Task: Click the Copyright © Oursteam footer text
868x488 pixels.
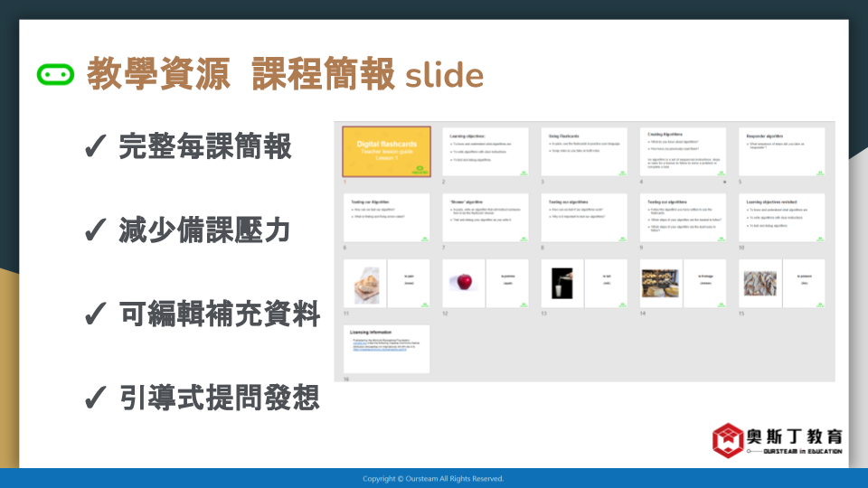Action: 433,478
